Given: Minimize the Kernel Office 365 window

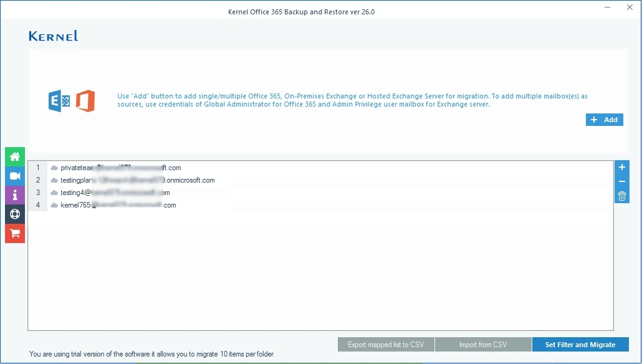Looking at the screenshot, I should click(x=608, y=7).
